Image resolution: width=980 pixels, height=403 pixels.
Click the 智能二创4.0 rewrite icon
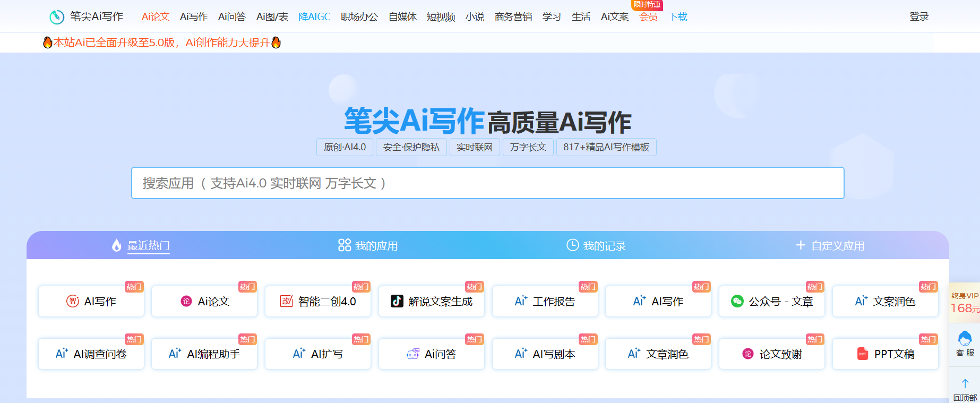(287, 301)
